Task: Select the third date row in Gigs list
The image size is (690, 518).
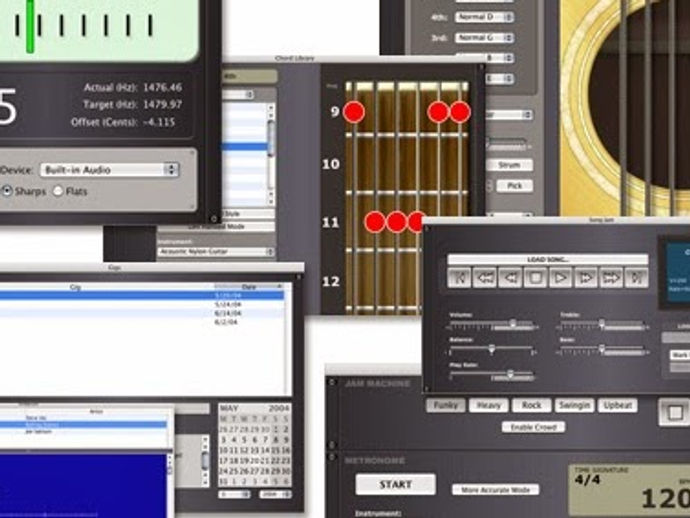Action: tap(142, 313)
